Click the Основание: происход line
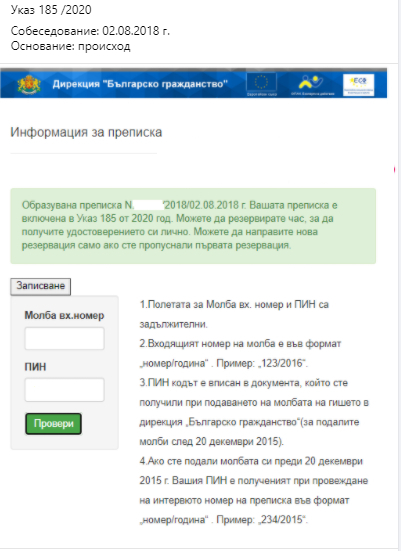The image size is (401, 551). tap(71, 46)
